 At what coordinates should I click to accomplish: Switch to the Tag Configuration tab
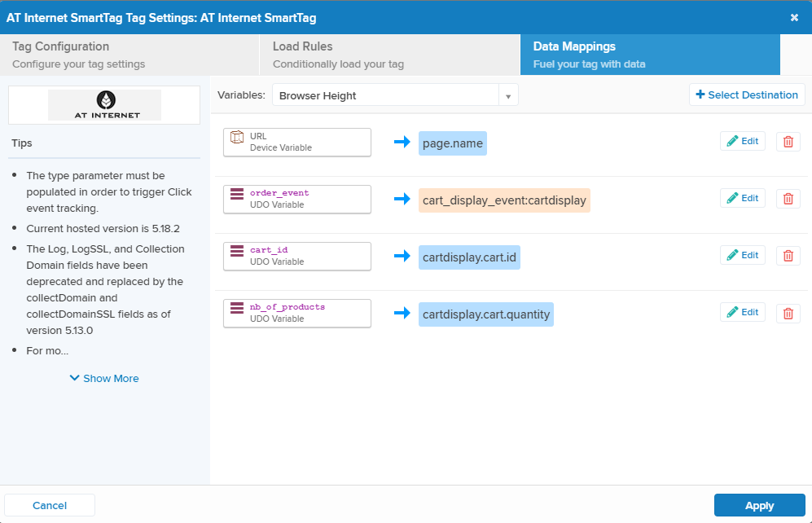[129, 55]
